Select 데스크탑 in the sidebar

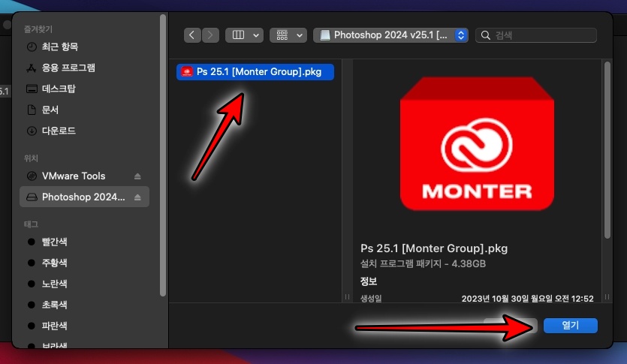[59, 89]
